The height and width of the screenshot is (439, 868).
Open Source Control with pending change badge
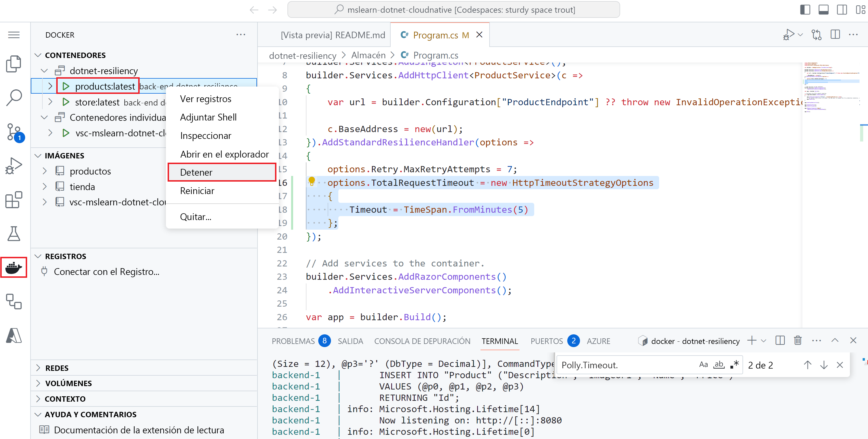(14, 132)
